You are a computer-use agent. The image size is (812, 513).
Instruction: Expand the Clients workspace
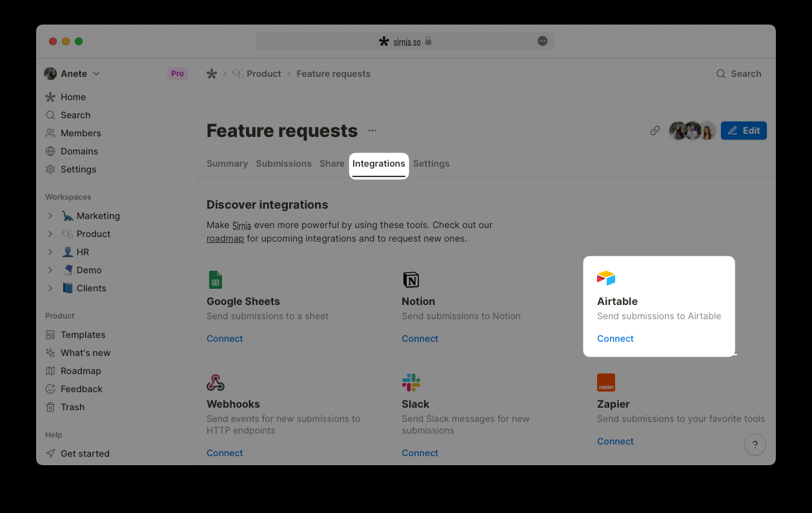[50, 288]
